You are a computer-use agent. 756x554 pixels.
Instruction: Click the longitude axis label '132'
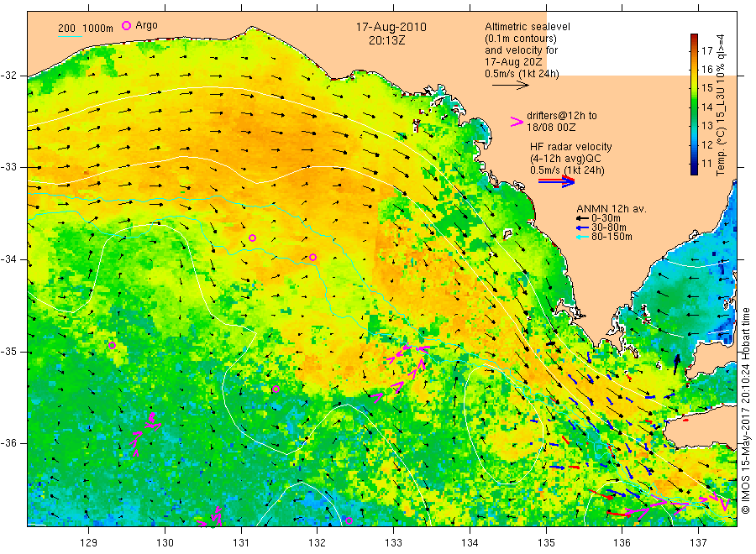pyautogui.click(x=318, y=543)
